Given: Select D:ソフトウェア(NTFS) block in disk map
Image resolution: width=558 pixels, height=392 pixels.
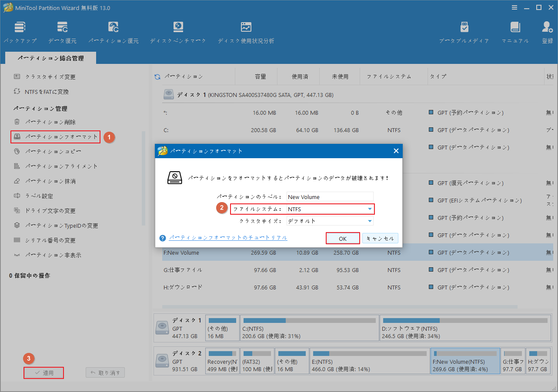Looking at the screenshot, I should (464, 328).
